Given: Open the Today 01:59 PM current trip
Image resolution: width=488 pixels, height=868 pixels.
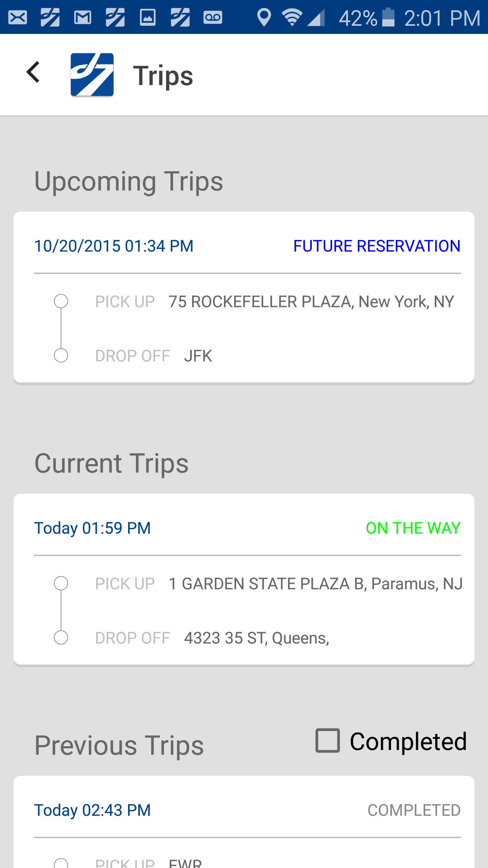Looking at the screenshot, I should (244, 579).
